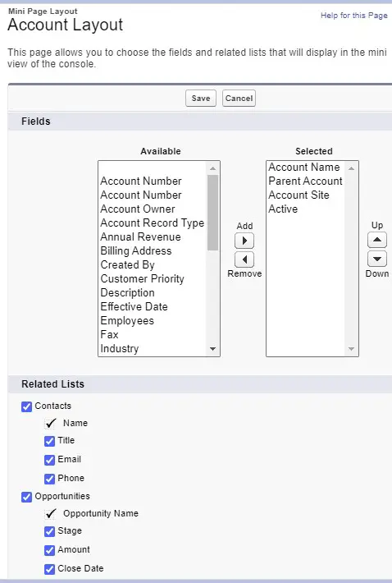Untick the Close Date checkbox

point(49,569)
